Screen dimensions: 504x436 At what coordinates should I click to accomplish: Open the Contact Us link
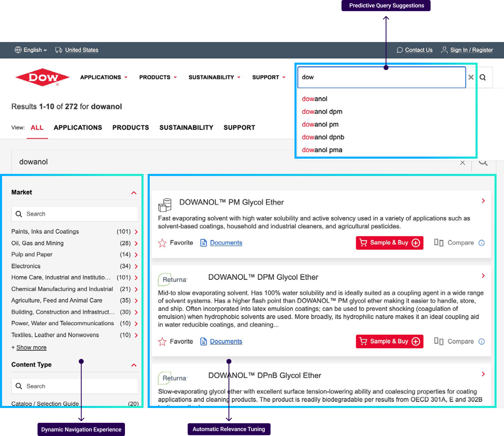tap(418, 50)
